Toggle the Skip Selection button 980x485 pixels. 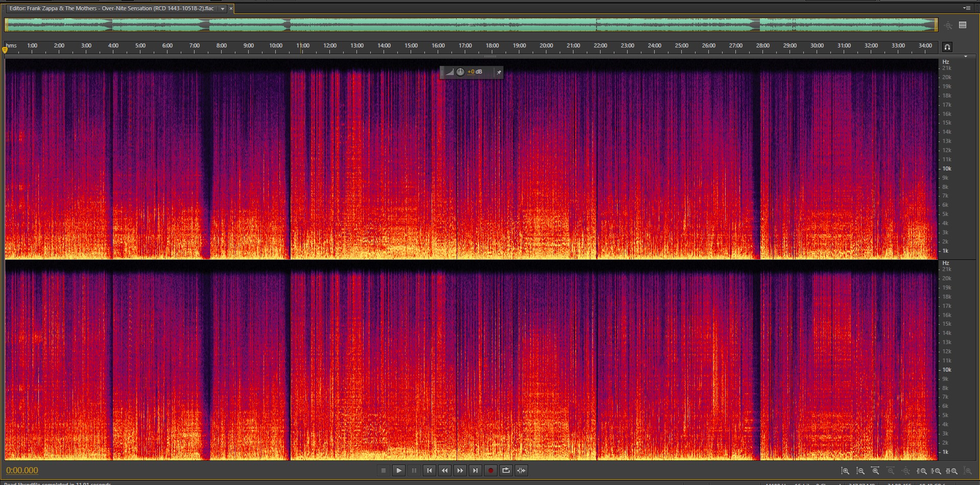click(521, 471)
